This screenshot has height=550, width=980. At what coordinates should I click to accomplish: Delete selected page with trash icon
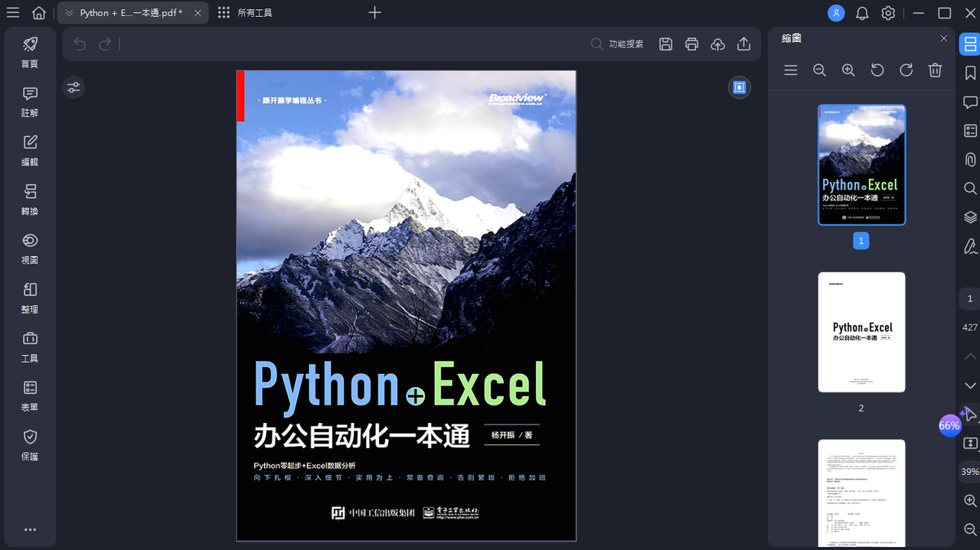click(x=935, y=70)
